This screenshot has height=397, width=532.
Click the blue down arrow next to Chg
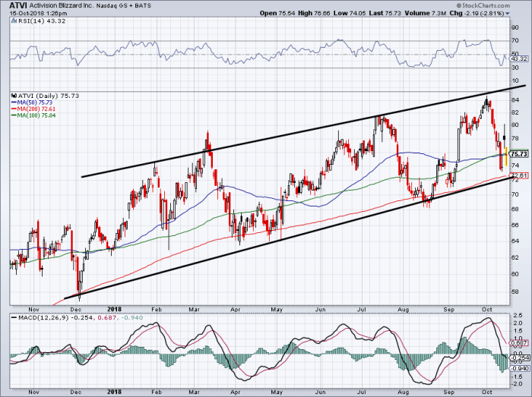(508, 14)
